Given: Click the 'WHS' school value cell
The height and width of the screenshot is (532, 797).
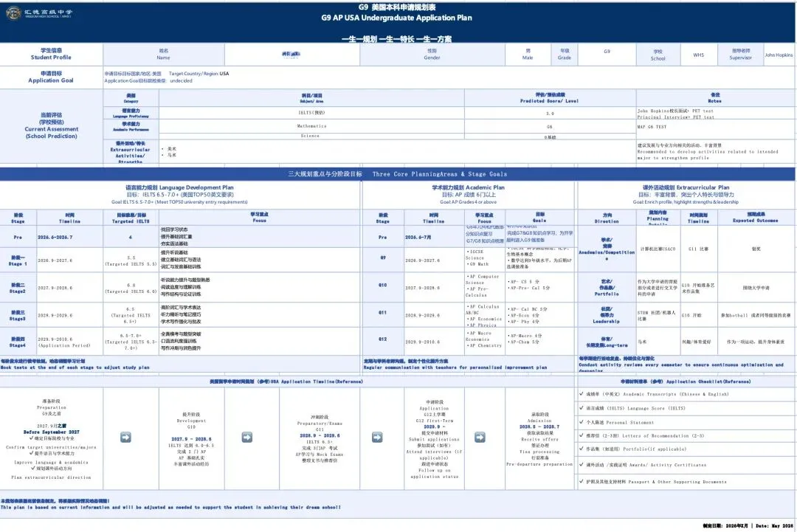Looking at the screenshot, I should coord(699,55).
